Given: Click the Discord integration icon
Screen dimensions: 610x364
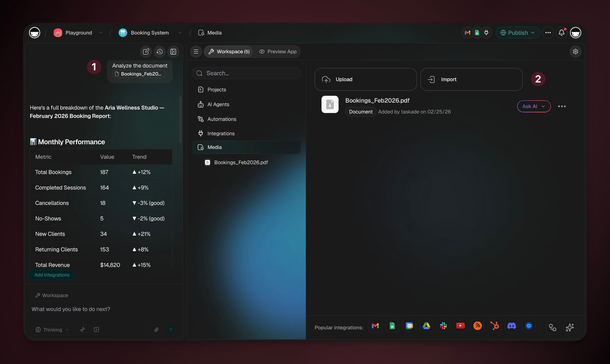Looking at the screenshot, I should coord(511,326).
